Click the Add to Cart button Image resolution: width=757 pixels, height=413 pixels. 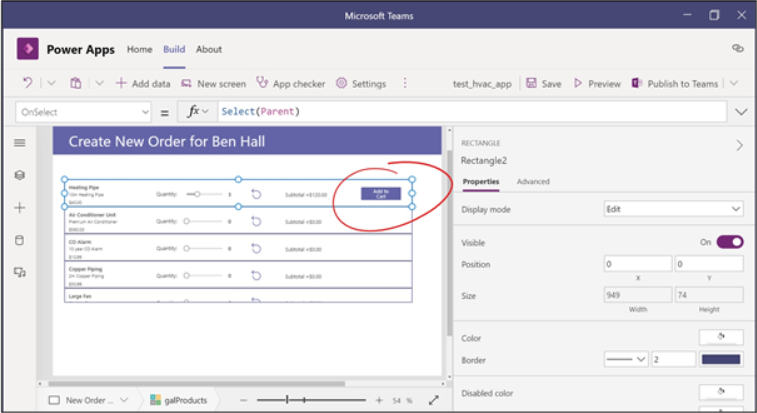[x=381, y=194]
